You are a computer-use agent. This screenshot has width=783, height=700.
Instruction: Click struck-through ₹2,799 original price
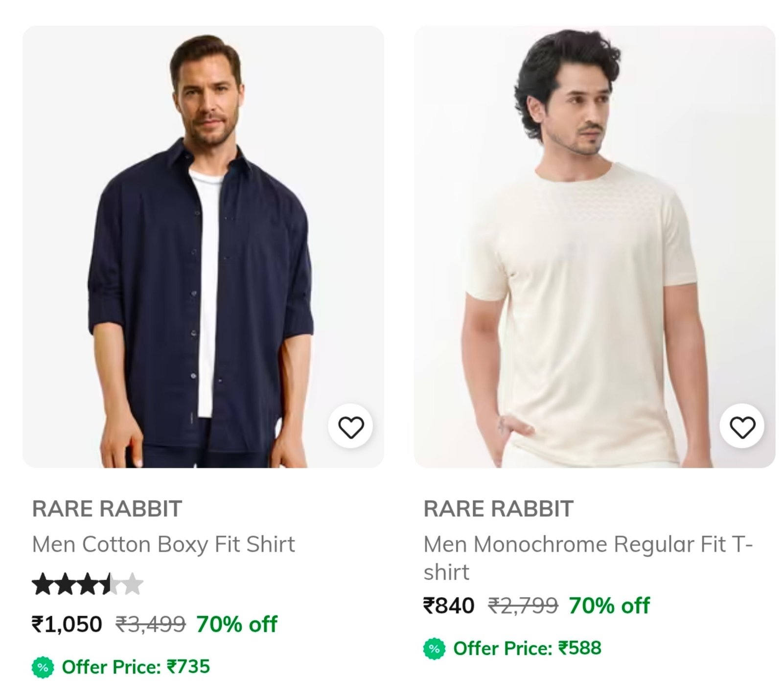click(523, 606)
